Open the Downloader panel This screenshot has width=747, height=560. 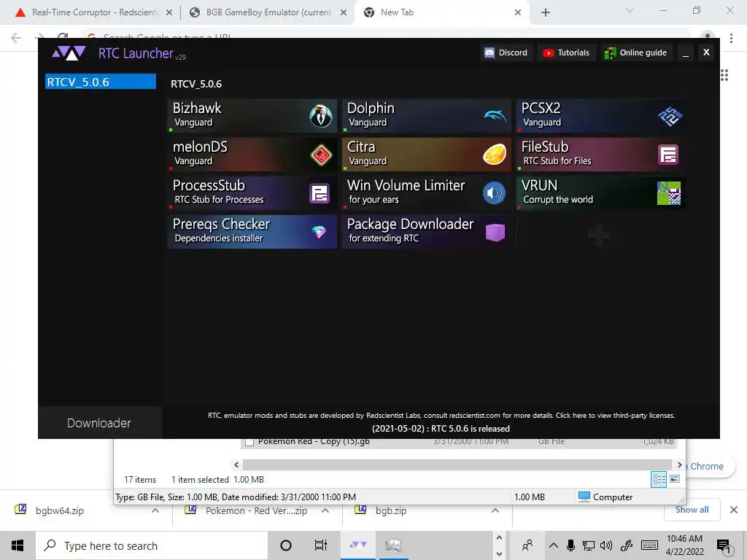point(99,422)
